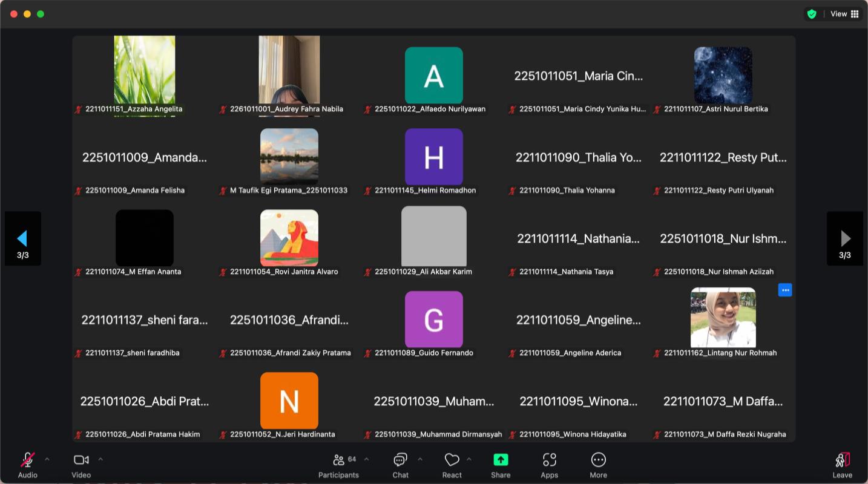Select Guido Fernando's purple G avatar
Image resolution: width=868 pixels, height=484 pixels.
(x=434, y=319)
